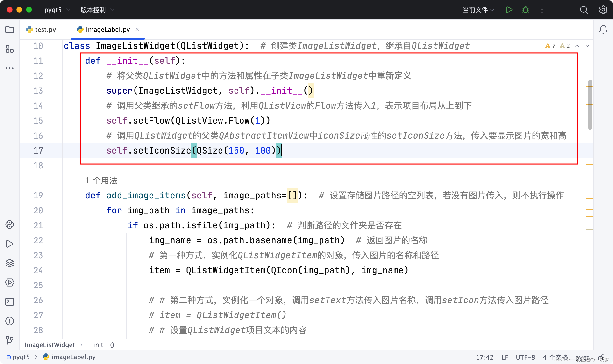Close the imageLabel.py tab
This screenshot has height=364, width=613.
(137, 29)
